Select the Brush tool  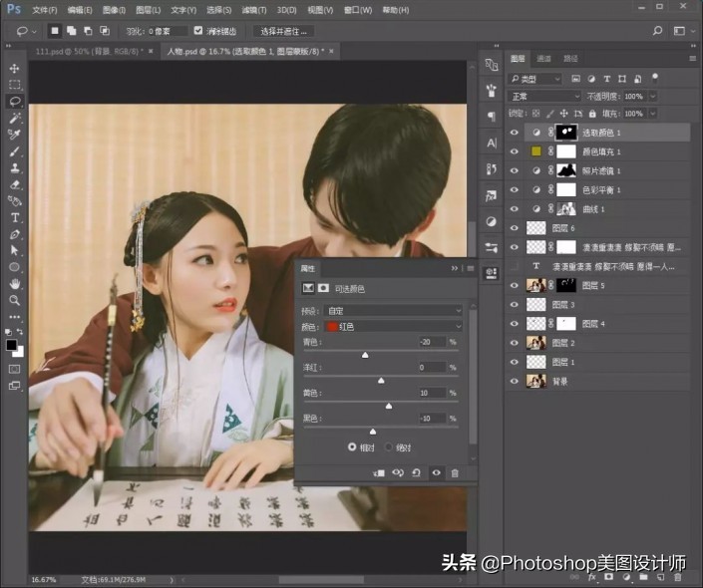pos(14,151)
